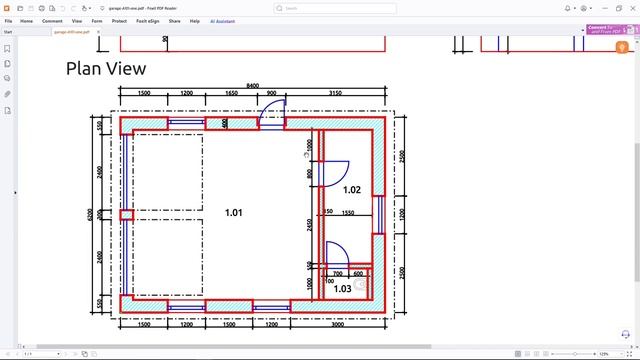Click the headset support chat icon
640x360 pixels.
click(625, 334)
